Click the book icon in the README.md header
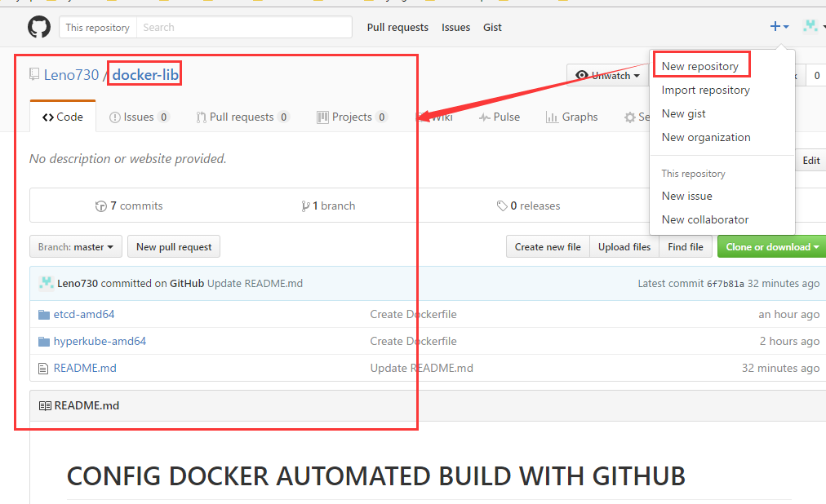 tap(45, 405)
